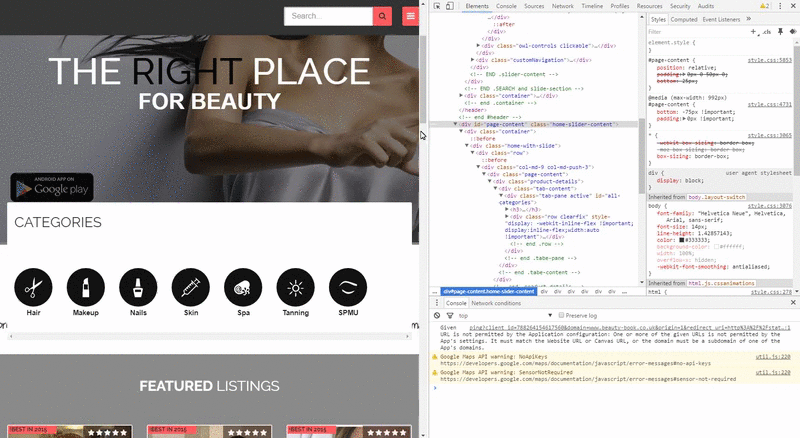800x438 pixels.
Task: Focus the Styles Filter input
Action: click(x=697, y=32)
